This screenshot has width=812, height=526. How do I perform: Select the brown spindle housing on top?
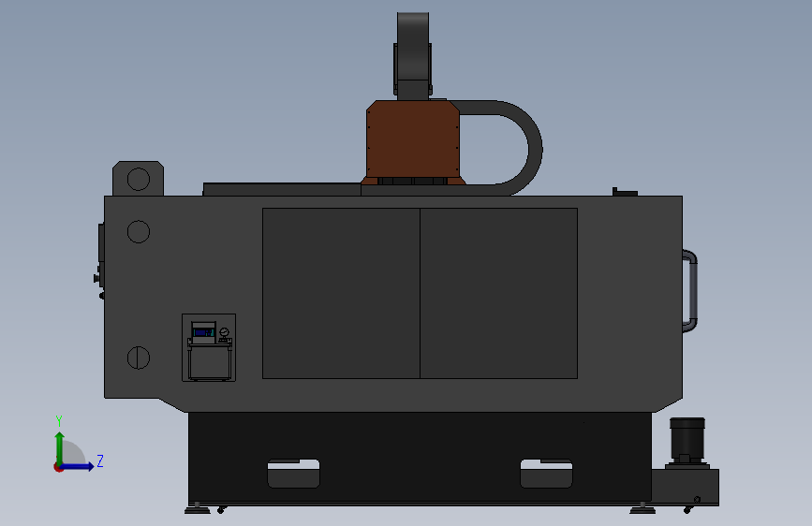coord(413,139)
